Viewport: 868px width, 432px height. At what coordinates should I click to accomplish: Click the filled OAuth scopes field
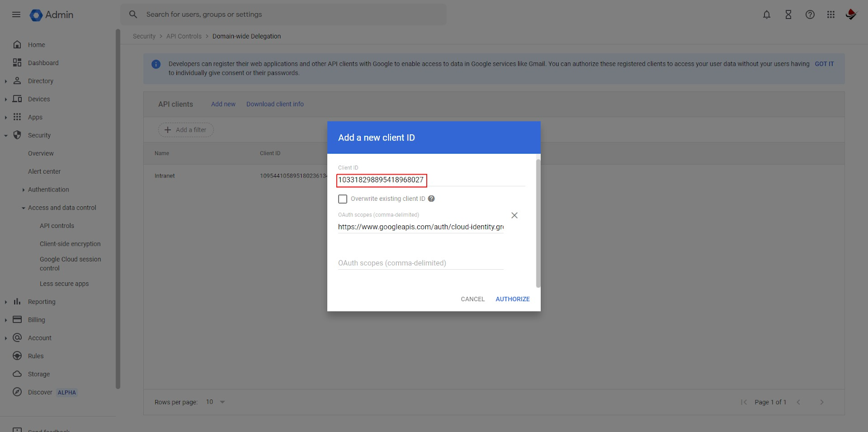pyautogui.click(x=421, y=227)
